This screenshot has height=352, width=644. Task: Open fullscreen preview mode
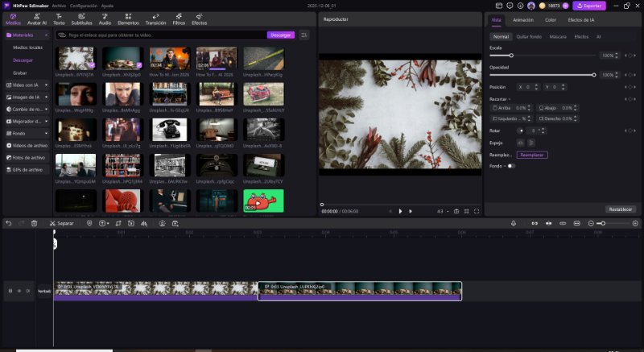coord(477,211)
